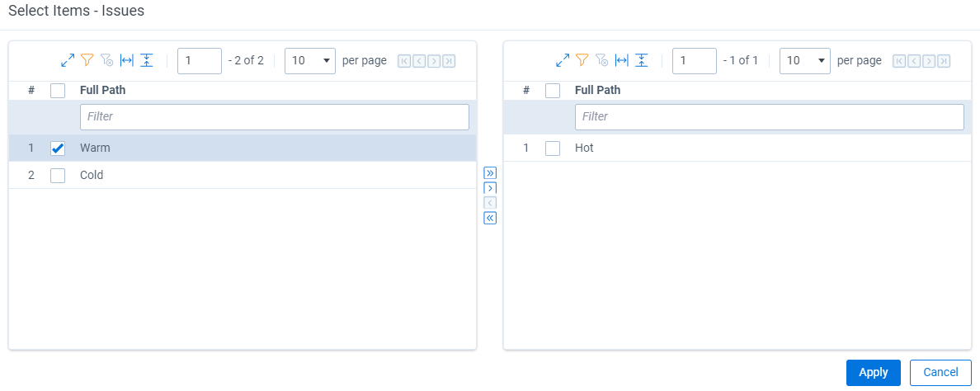Viewport: 980px width, 391px height.
Task: Move all items left with double-arrow button
Action: coord(490,218)
